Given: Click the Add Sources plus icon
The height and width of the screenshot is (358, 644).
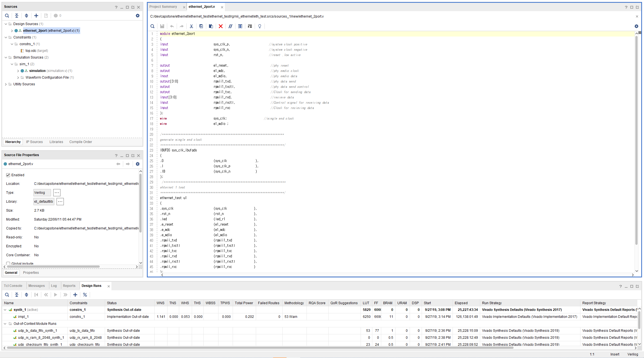Looking at the screenshot, I should tap(36, 16).
